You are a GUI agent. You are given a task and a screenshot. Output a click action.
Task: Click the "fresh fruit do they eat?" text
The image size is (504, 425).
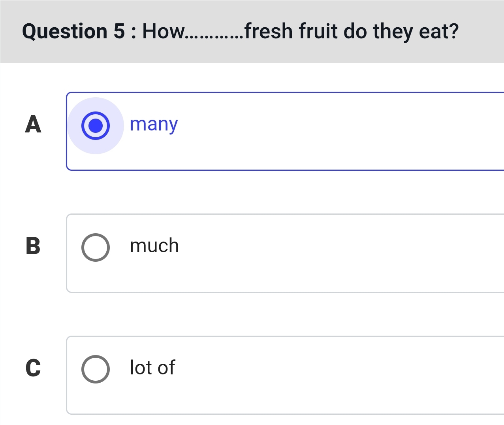point(352,31)
